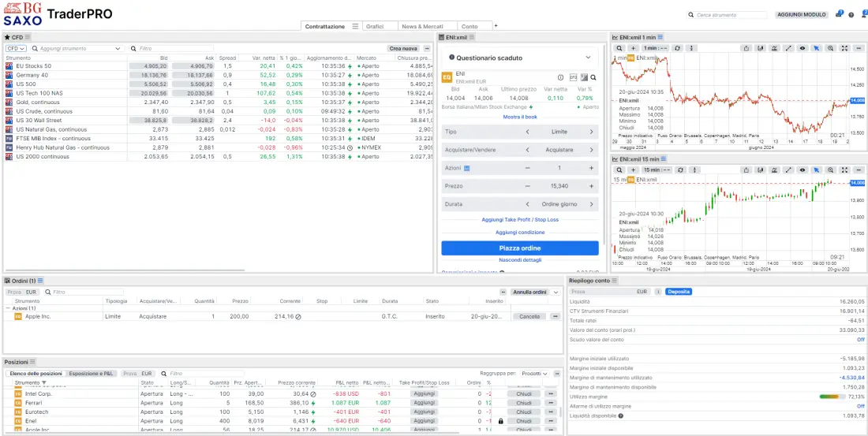Viewport: 868px width, 436px height.
Task: Open the ENI:xmil ticket module menu
Action: 472,37
